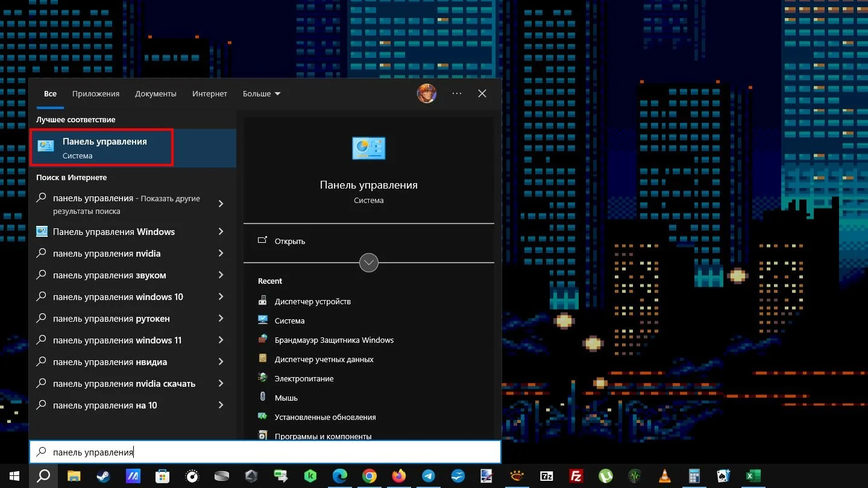Expand arrow for 'панель управления звуком'
Viewport: 868px width, 488px height.
pyautogui.click(x=221, y=275)
